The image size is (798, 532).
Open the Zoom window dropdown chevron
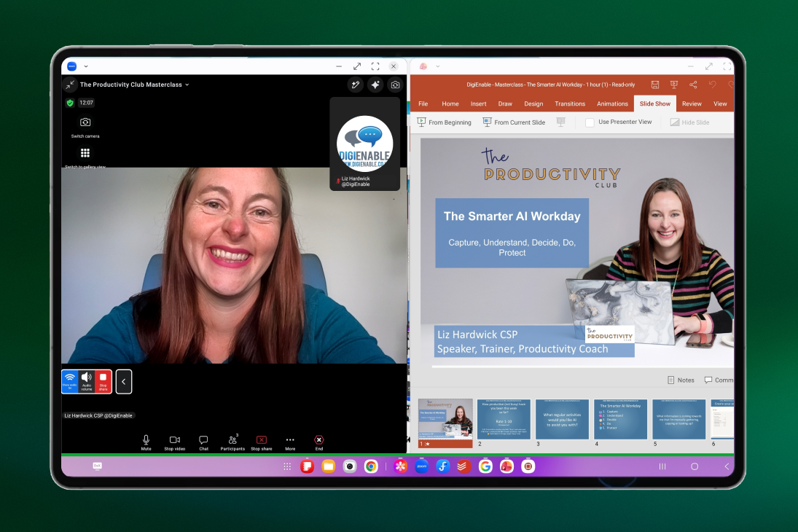click(x=86, y=66)
